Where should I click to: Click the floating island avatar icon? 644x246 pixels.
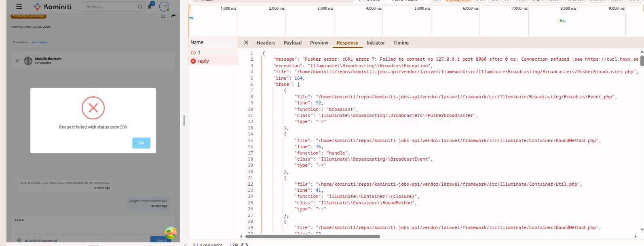point(171,232)
